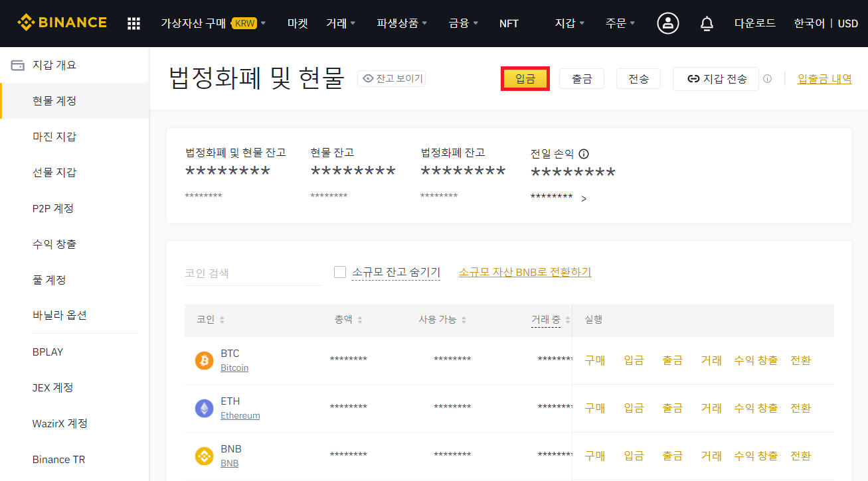Expand the 주문 dropdown menu
The image size is (868, 481).
620,23
